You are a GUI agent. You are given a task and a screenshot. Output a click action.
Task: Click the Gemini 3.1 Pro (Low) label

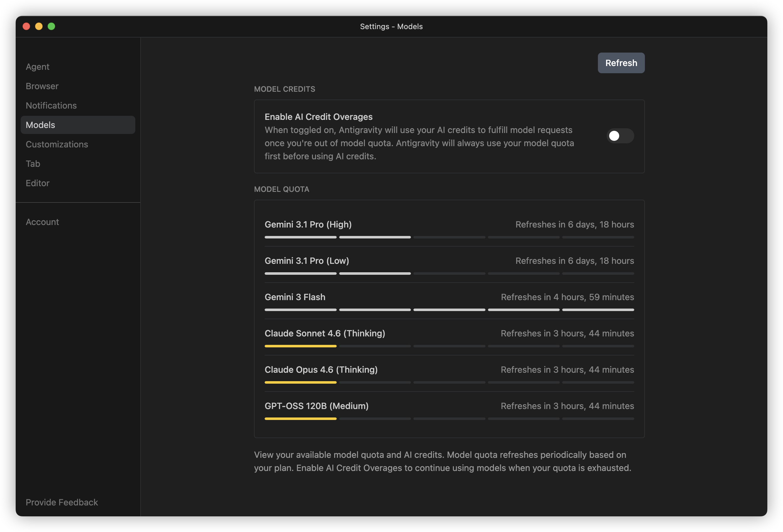tap(307, 261)
